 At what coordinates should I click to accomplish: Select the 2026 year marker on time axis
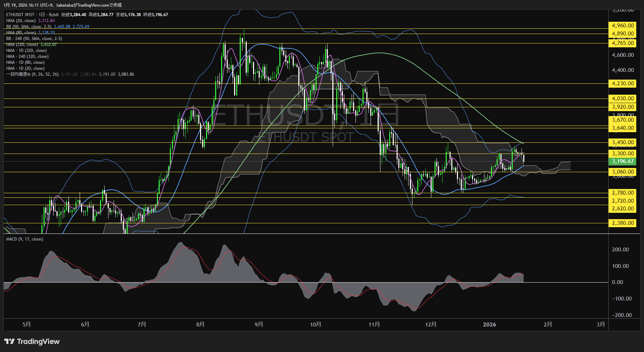[x=489, y=324]
